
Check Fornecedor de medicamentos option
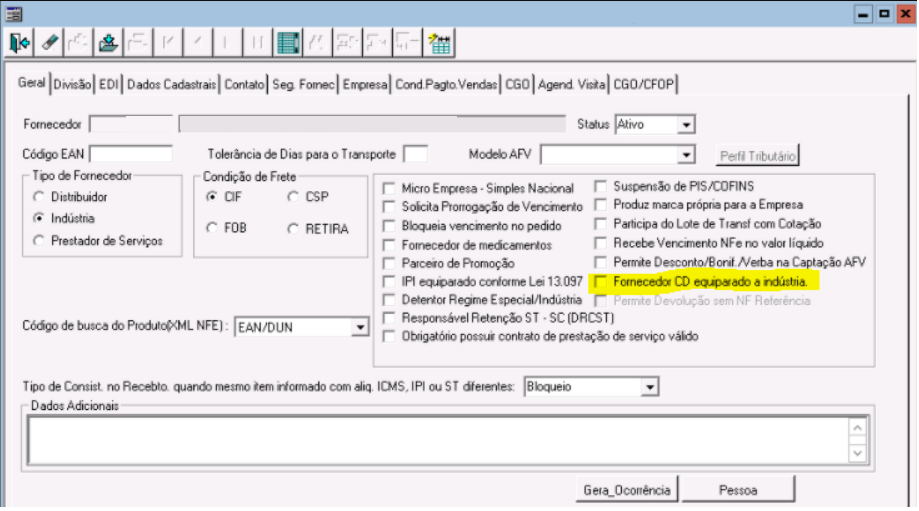point(389,245)
